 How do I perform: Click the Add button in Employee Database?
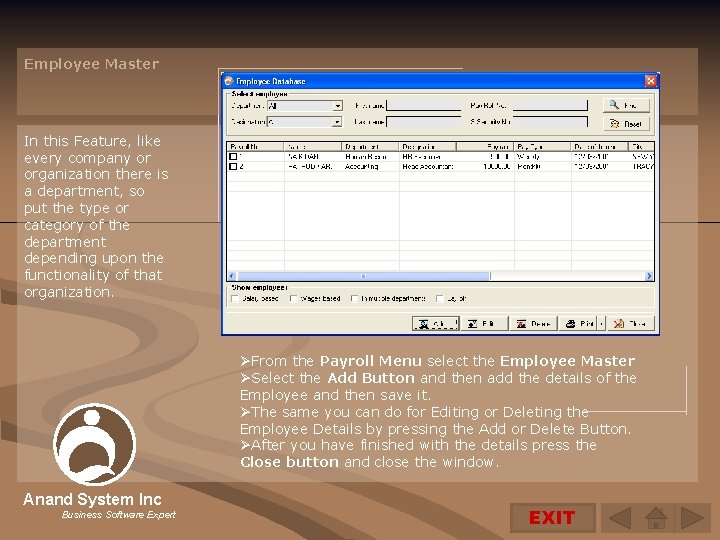pyautogui.click(x=435, y=323)
